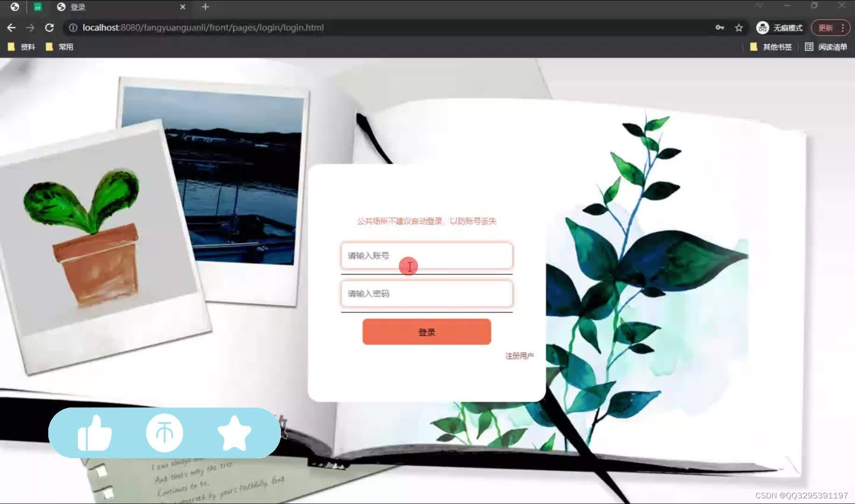Viewport: 855px width, 504px height.
Task: Open the tab search chevron in title bar
Action: [x=760, y=6]
